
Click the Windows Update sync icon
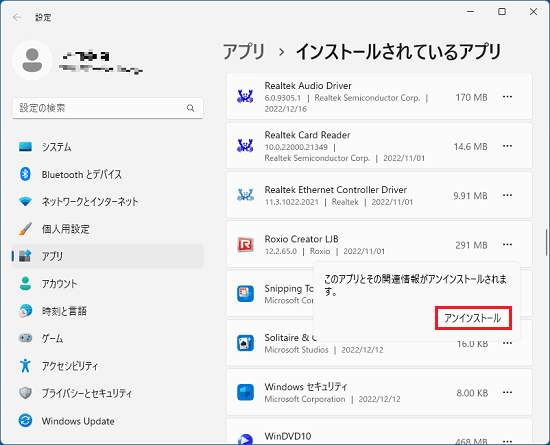point(25,420)
